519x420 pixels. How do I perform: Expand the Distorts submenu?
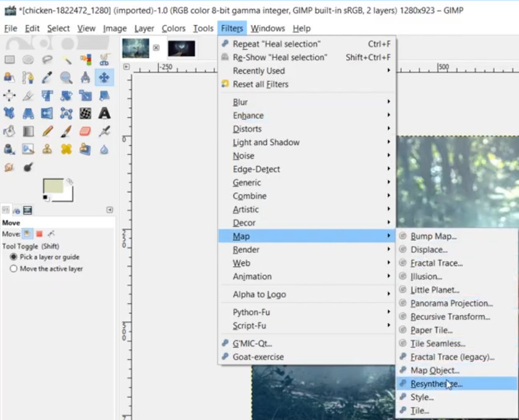[x=307, y=129]
